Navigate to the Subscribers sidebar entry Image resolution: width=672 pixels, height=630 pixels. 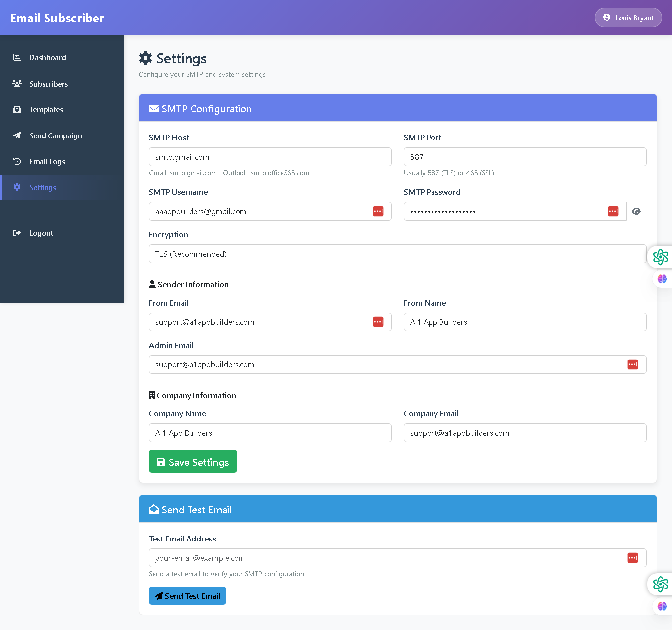pyautogui.click(x=48, y=84)
